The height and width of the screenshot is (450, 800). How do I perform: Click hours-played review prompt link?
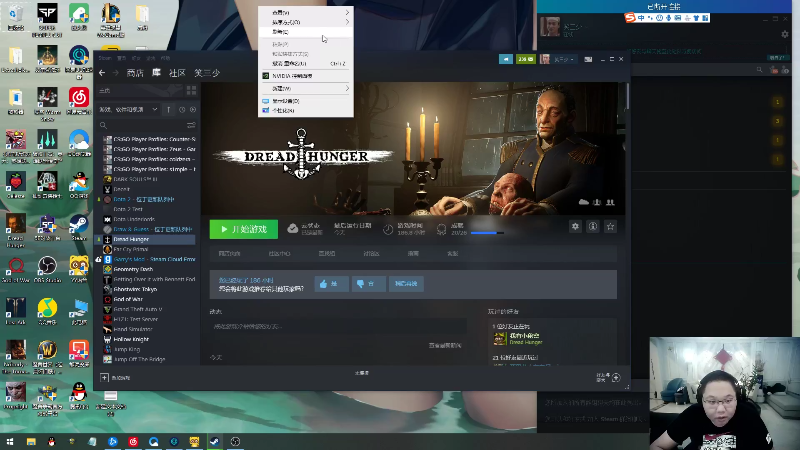[x=246, y=280]
